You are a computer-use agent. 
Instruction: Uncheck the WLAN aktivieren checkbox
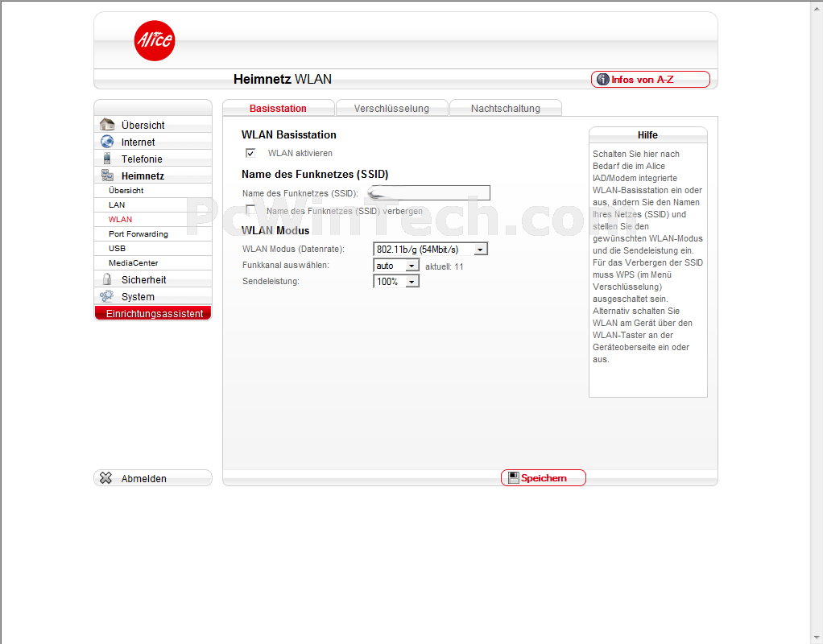pyautogui.click(x=250, y=153)
